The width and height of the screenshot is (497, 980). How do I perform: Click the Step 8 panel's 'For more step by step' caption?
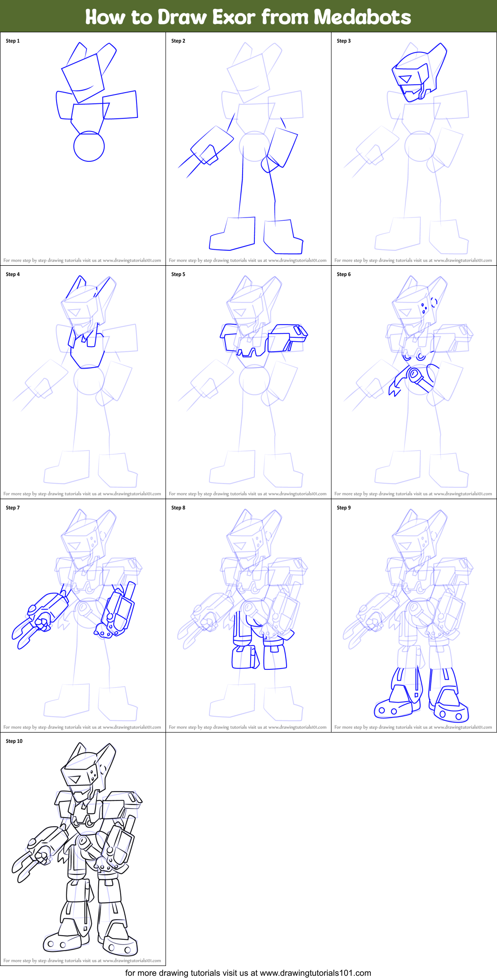coord(248,727)
